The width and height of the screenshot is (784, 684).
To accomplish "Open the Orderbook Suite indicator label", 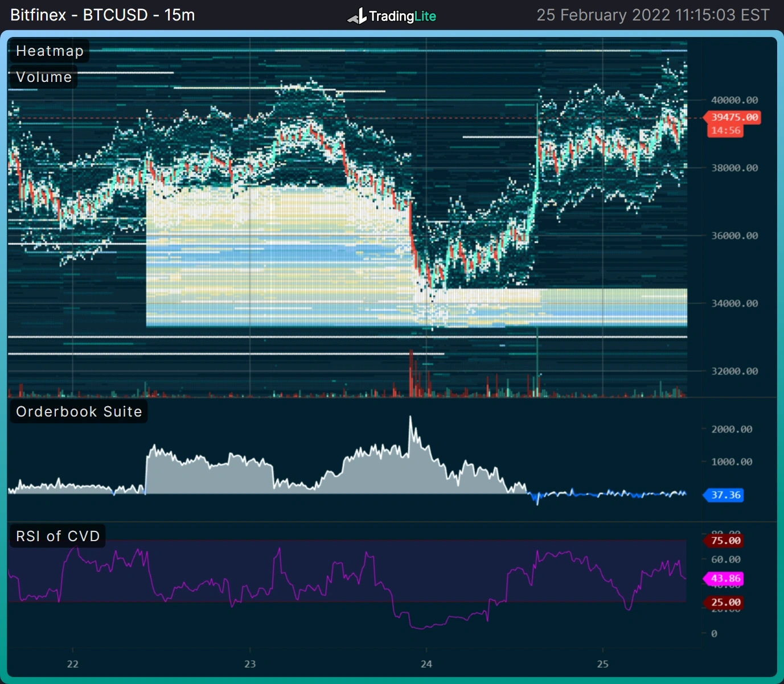I will [x=79, y=411].
